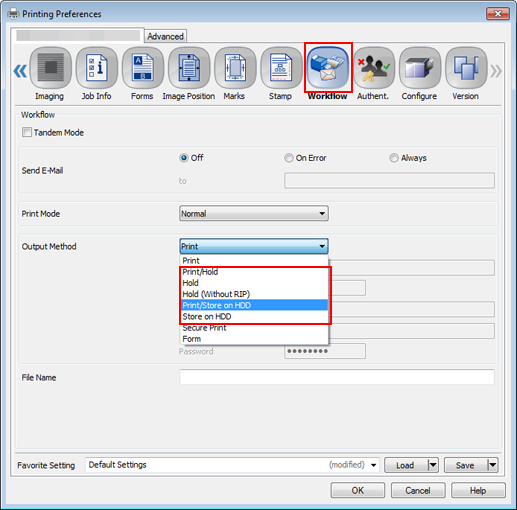This screenshot has height=510, width=517.
Task: Choose Secure Print option
Action: pos(254,328)
